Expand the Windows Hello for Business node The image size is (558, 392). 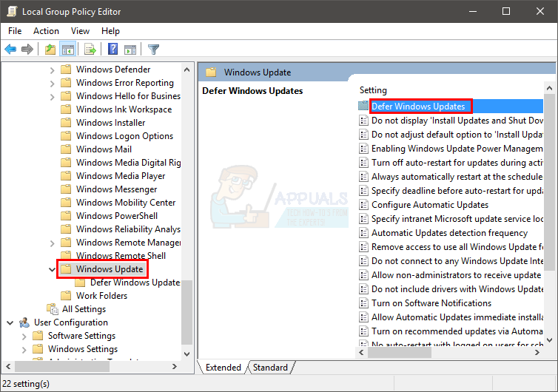tap(53, 96)
